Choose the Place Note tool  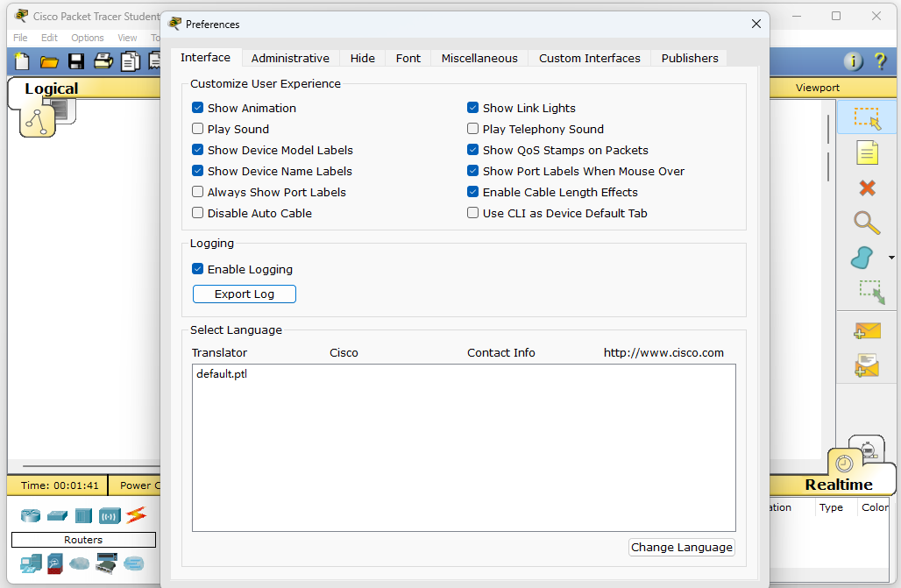[867, 153]
